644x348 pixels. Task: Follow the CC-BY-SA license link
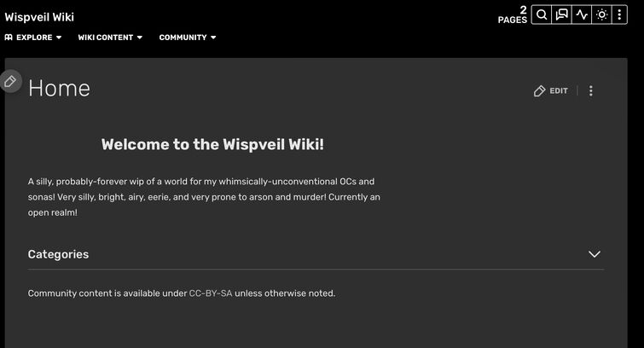pyautogui.click(x=211, y=293)
